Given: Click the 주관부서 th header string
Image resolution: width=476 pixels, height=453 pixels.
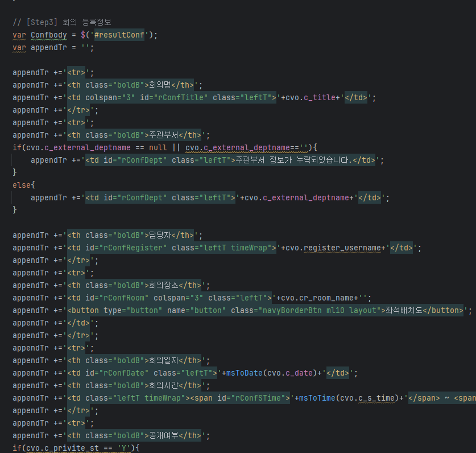Looking at the screenshot, I should coord(134,135).
